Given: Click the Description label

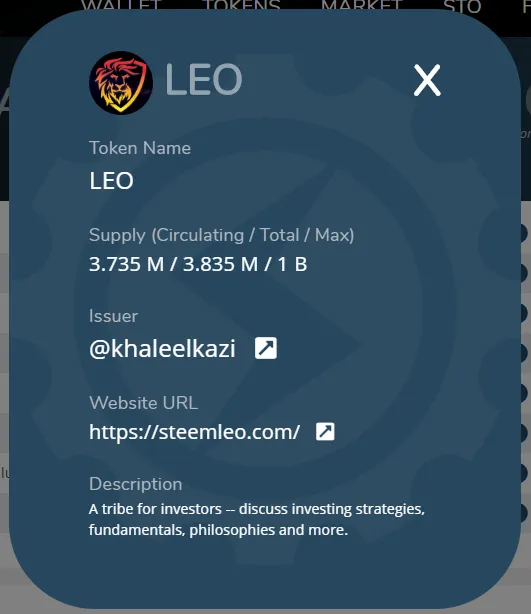Looking at the screenshot, I should tap(135, 484).
